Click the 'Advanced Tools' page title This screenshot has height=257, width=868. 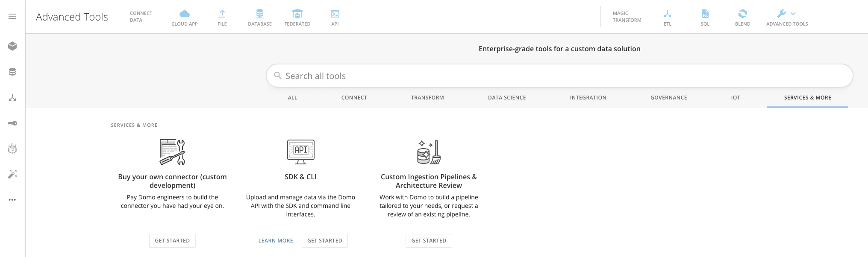72,17
